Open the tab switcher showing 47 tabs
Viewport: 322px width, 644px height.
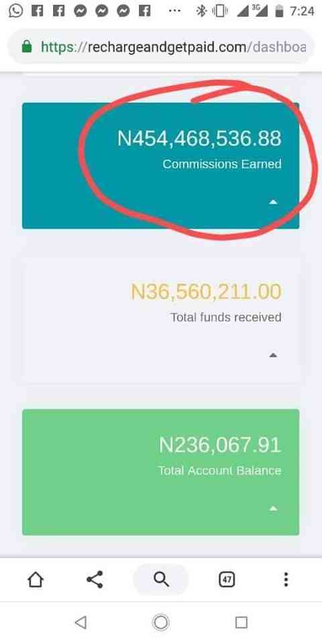click(x=226, y=580)
